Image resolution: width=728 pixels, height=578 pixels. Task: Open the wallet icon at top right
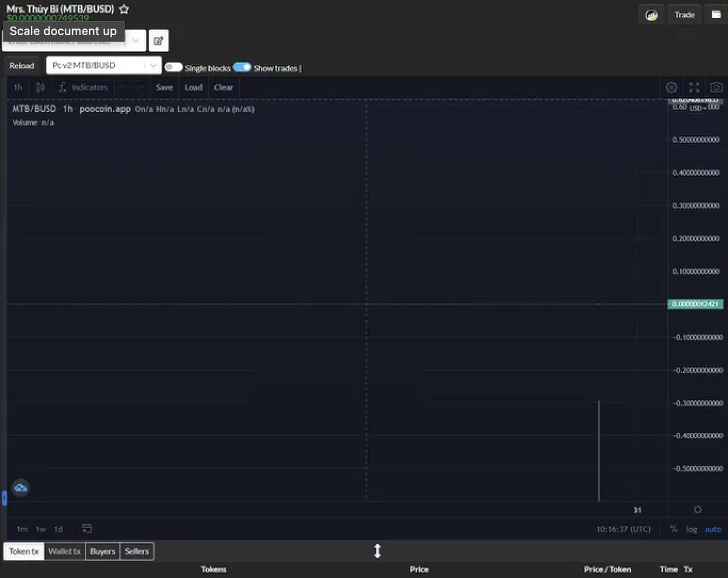(716, 15)
